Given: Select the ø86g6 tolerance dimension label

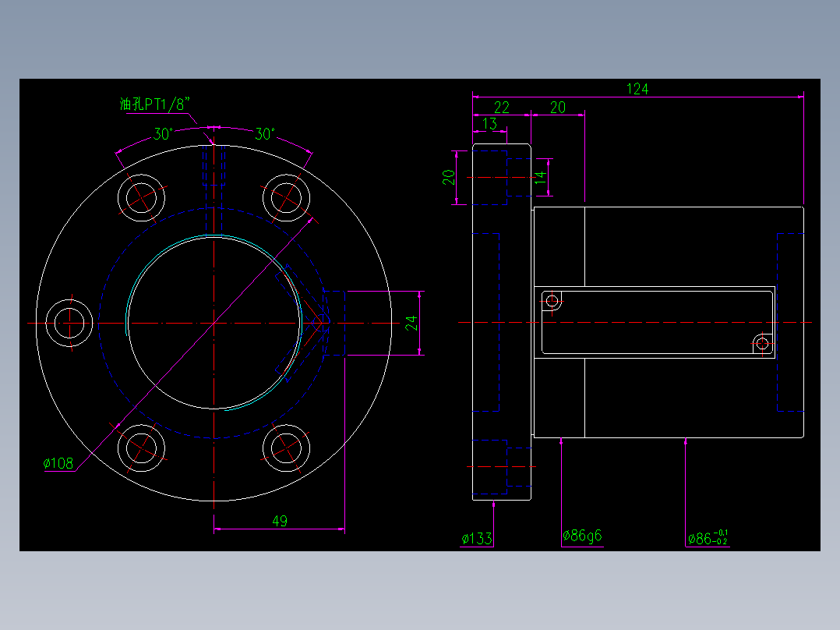Looking at the screenshot, I should [x=582, y=536].
